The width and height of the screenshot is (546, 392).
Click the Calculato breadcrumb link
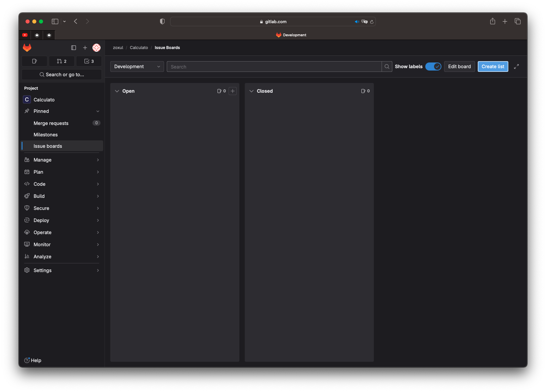[x=139, y=48]
